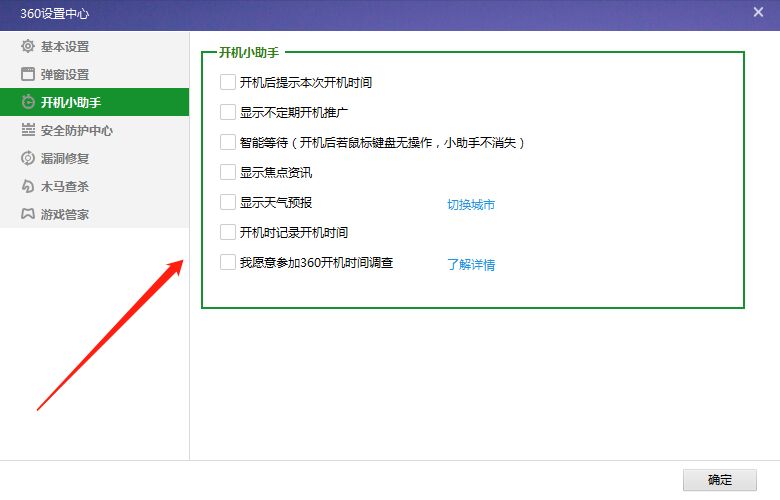This screenshot has width=780, height=500.
Task: Select the 开机小助手 sidebar item
Action: 95,102
